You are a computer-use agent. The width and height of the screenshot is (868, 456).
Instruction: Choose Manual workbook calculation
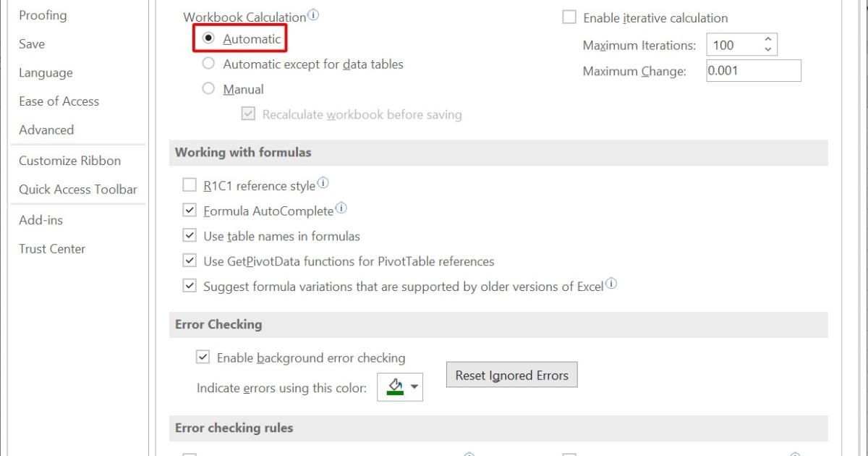point(209,89)
